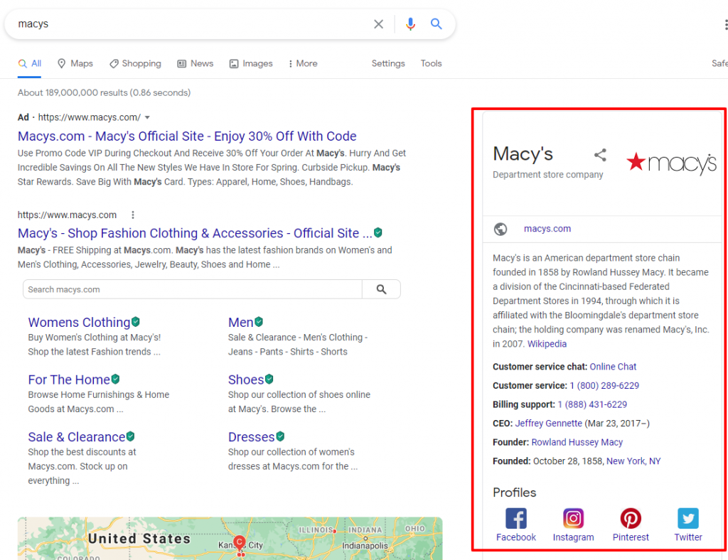Open the For The Home sitelink
This screenshot has width=728, height=560.
point(69,380)
